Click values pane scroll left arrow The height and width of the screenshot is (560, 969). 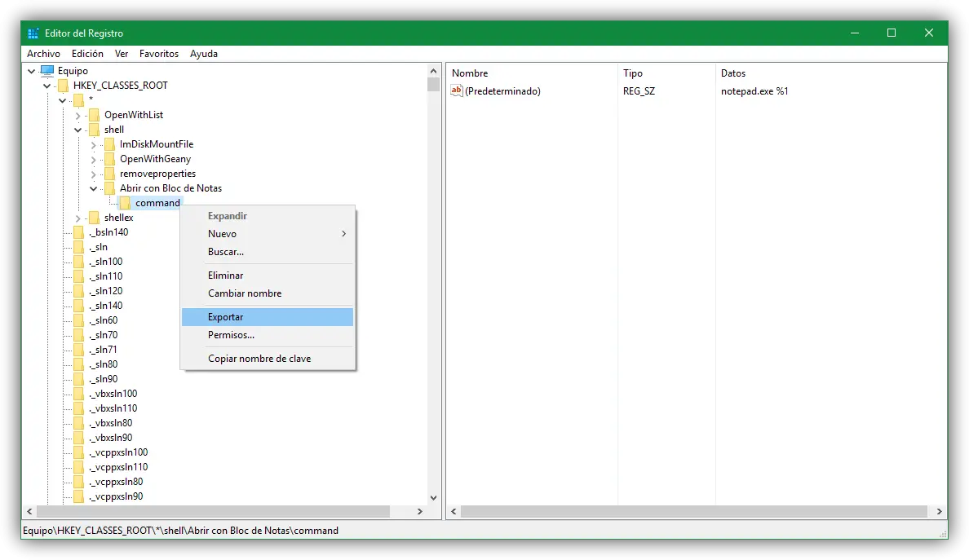pos(454,512)
